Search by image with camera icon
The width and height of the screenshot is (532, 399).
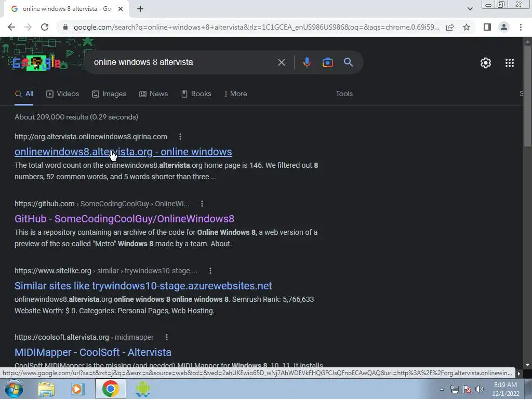pyautogui.click(x=327, y=62)
